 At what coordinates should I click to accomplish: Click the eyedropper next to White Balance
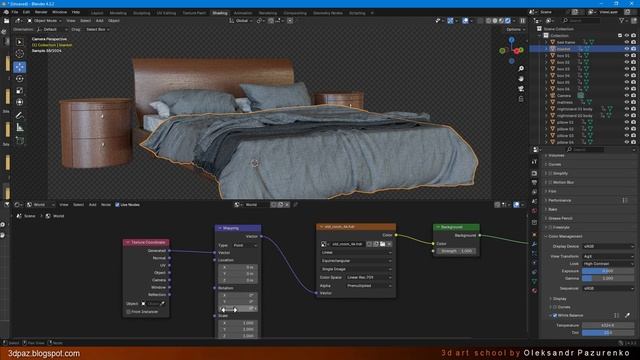click(x=627, y=315)
